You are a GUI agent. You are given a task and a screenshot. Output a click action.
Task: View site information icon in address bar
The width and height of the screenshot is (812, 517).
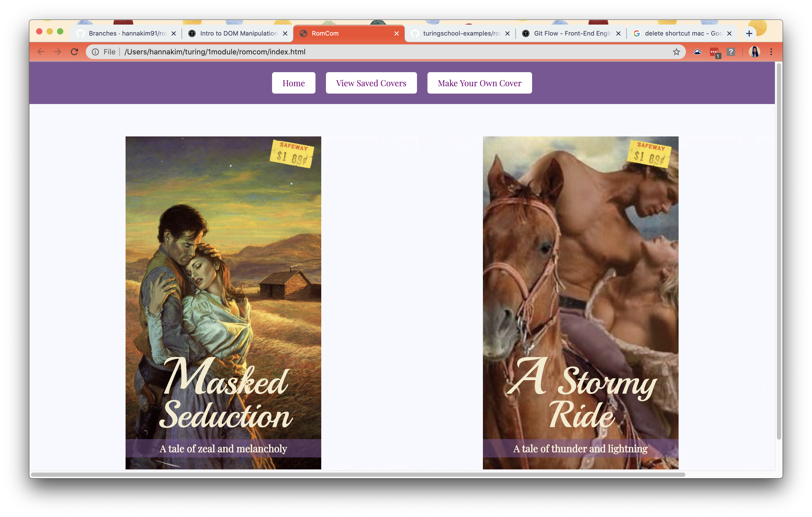click(x=95, y=51)
